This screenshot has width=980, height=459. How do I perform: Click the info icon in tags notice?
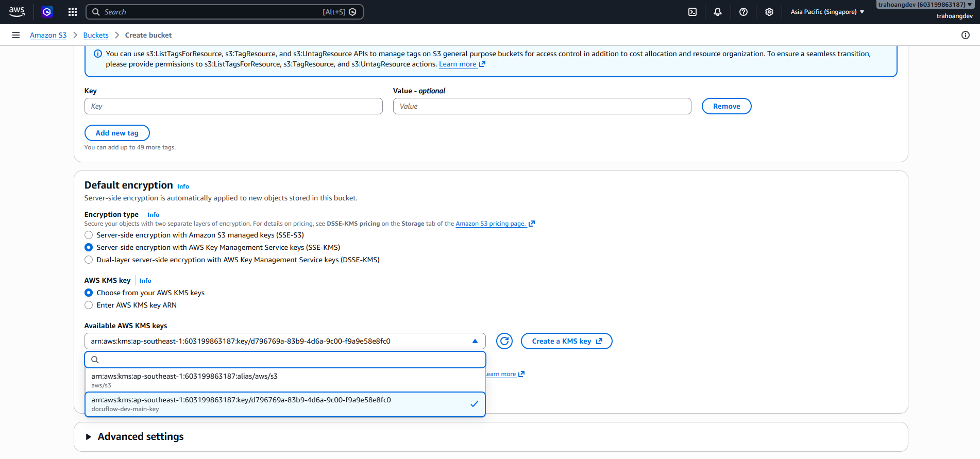[98, 54]
